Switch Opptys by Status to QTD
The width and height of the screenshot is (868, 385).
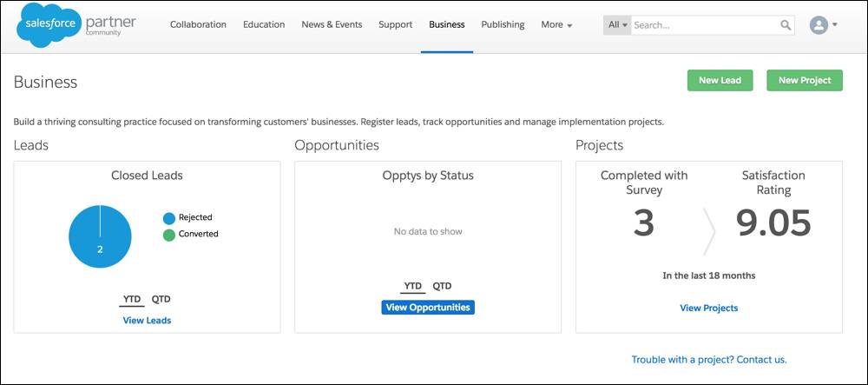point(442,286)
